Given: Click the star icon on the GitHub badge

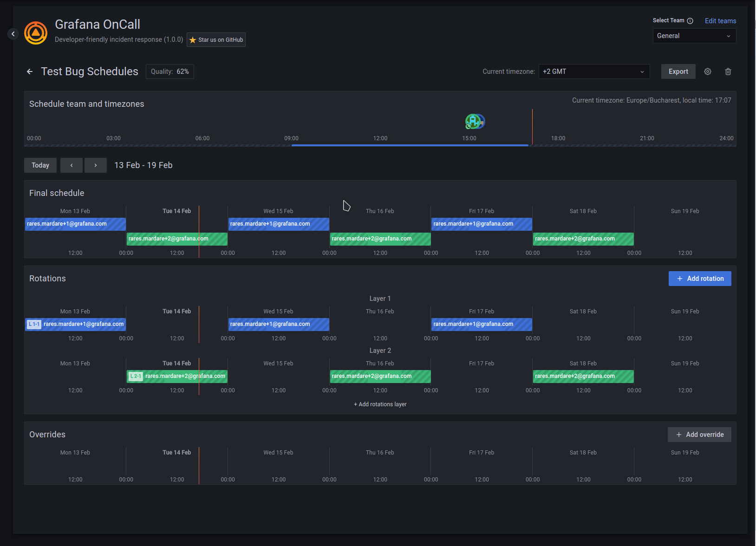Looking at the screenshot, I should coord(193,40).
